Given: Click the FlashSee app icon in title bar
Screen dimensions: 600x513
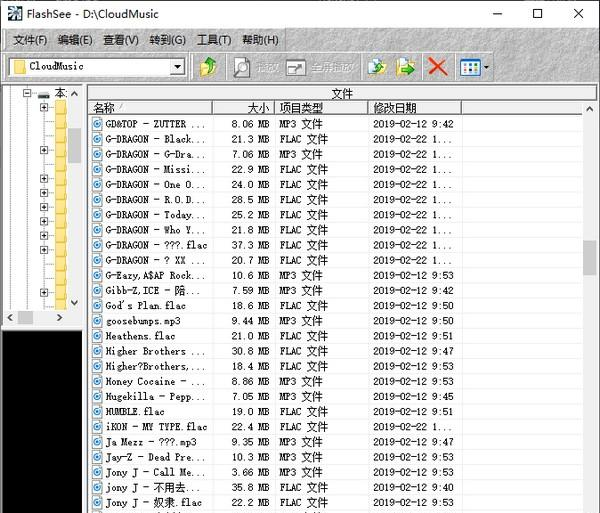Looking at the screenshot, I should (x=15, y=14).
